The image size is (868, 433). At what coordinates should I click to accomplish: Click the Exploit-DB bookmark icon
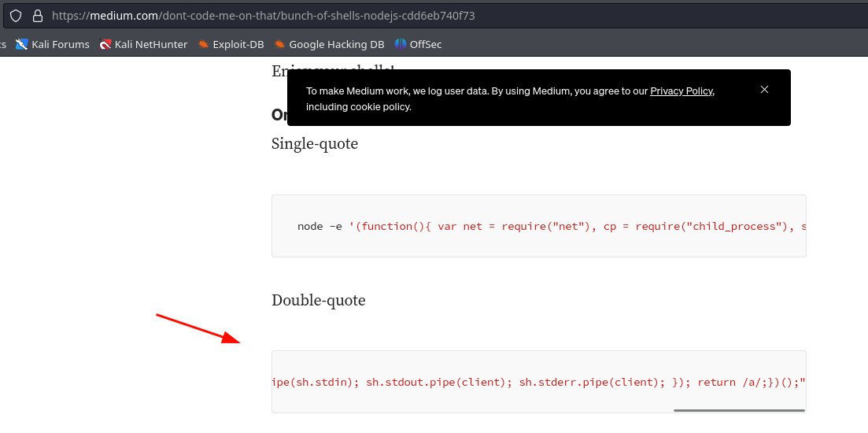pos(204,44)
